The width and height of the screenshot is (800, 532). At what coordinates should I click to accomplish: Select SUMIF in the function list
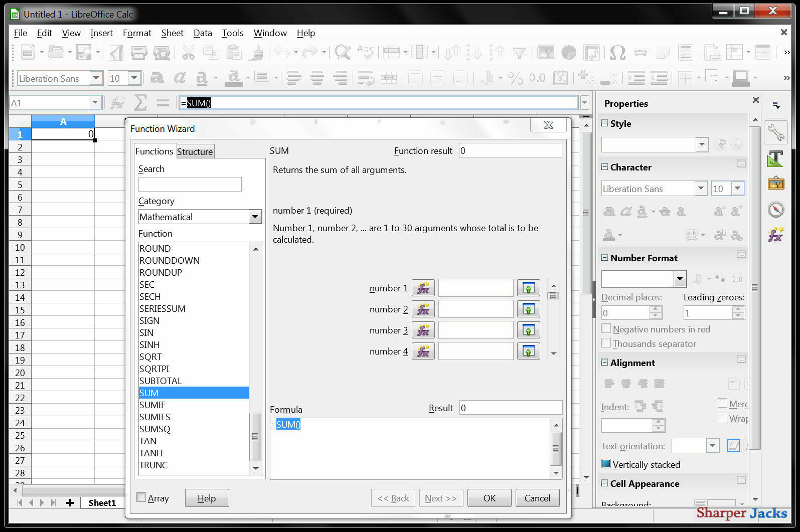(x=194, y=405)
